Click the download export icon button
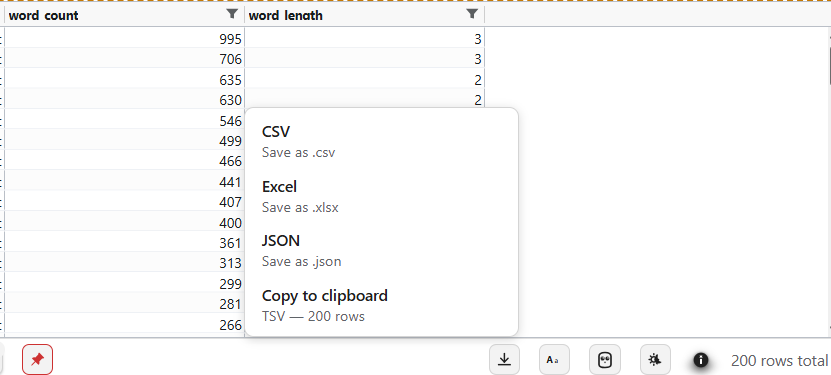Screen dimensions: 831x375 (505, 360)
